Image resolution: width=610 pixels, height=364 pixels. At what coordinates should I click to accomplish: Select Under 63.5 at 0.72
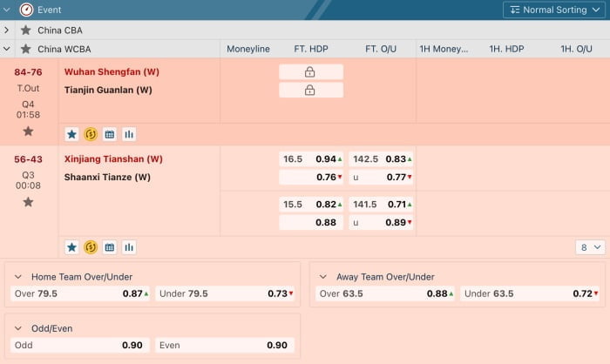click(530, 293)
